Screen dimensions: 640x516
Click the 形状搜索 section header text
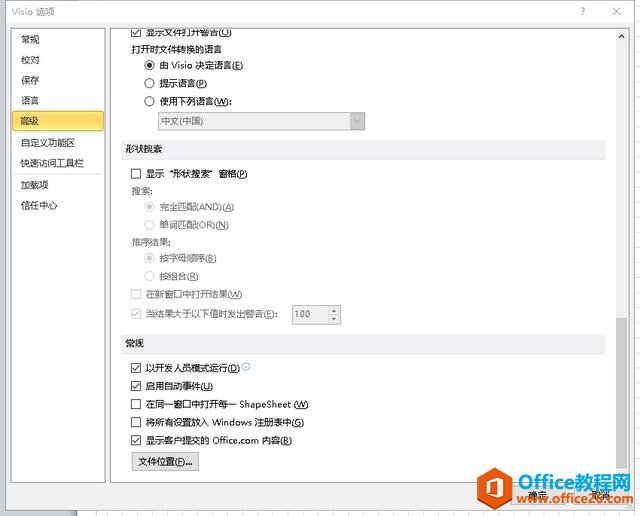144,149
